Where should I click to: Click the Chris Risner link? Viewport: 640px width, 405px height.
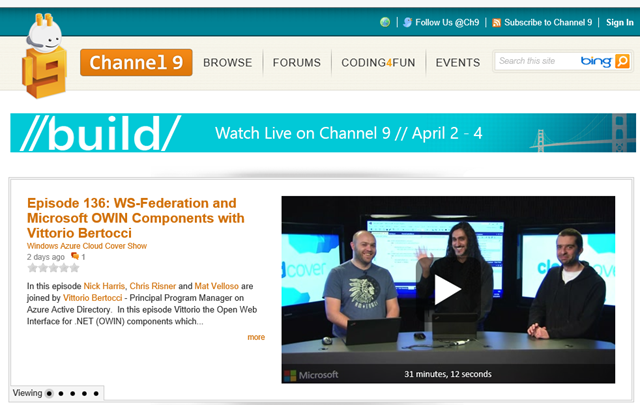[x=153, y=286]
